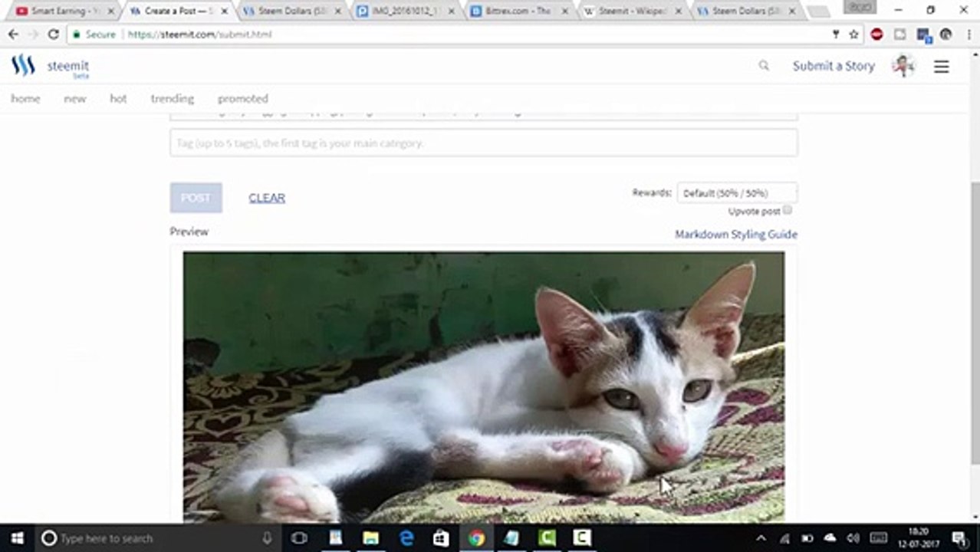Click the Type here to search box
The height and width of the screenshot is (552, 980).
click(x=156, y=538)
